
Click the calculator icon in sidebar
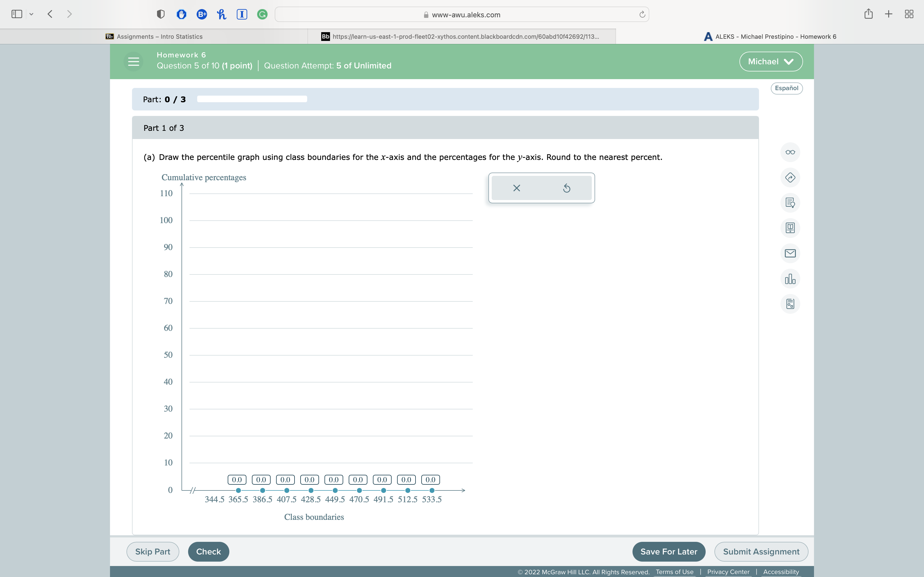tap(790, 304)
